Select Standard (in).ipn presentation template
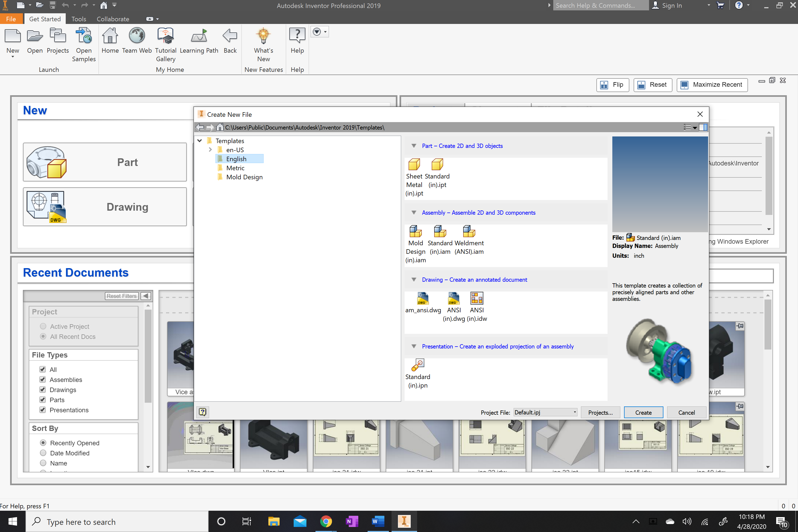Viewport: 798px width, 532px height. [x=417, y=374]
